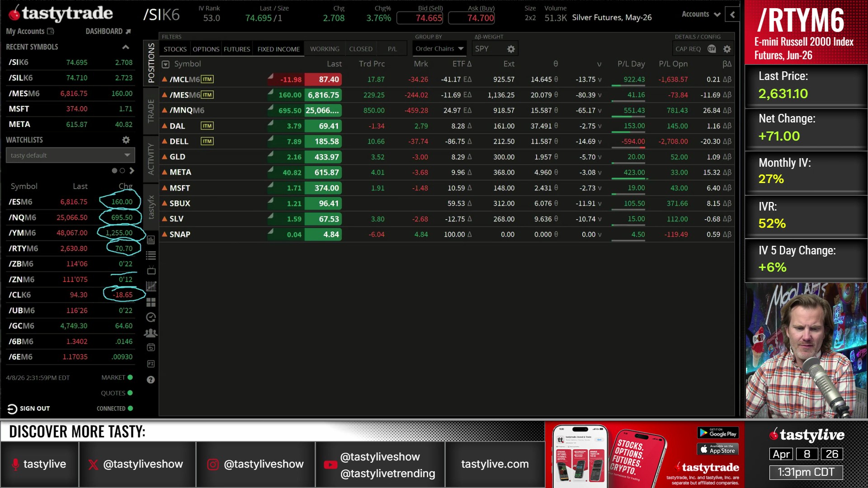Switch to the ACTIVITY tab

151,159
